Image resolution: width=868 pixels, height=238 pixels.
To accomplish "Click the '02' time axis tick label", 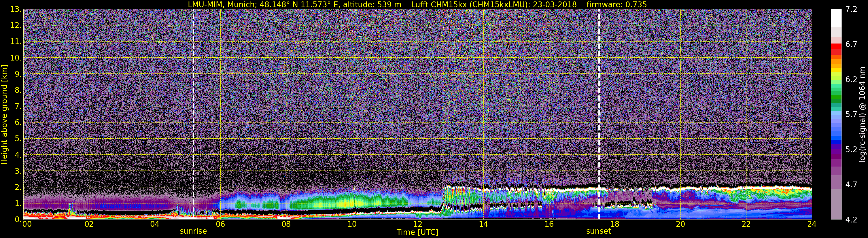I will pos(89,224).
